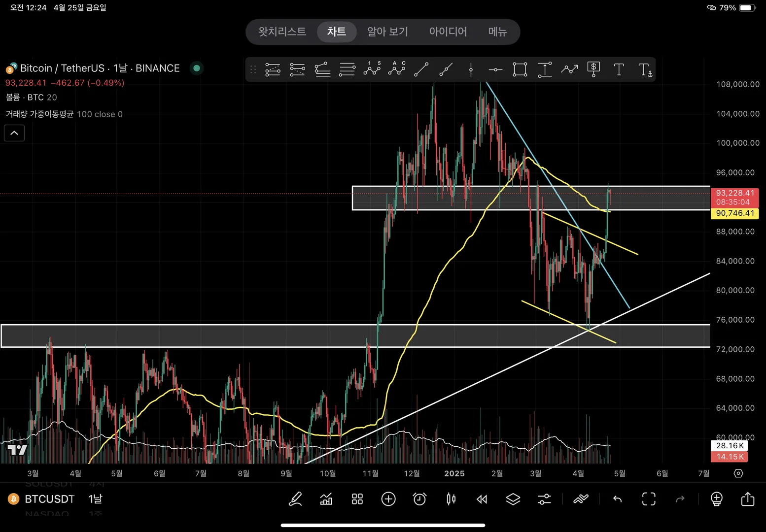Tap the circled plus add button
The image size is (766, 532).
[x=388, y=499]
